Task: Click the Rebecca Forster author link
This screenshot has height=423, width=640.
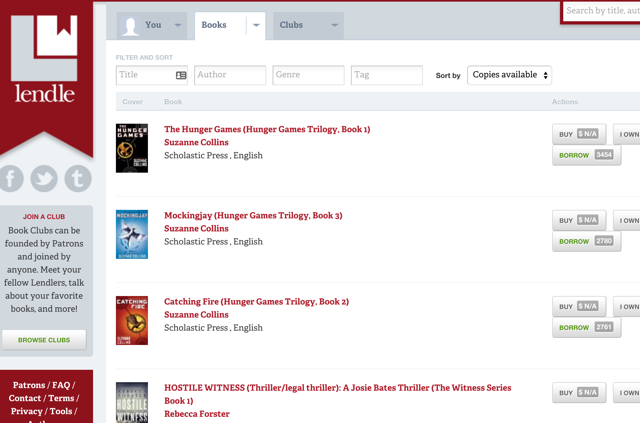Action: (197, 414)
